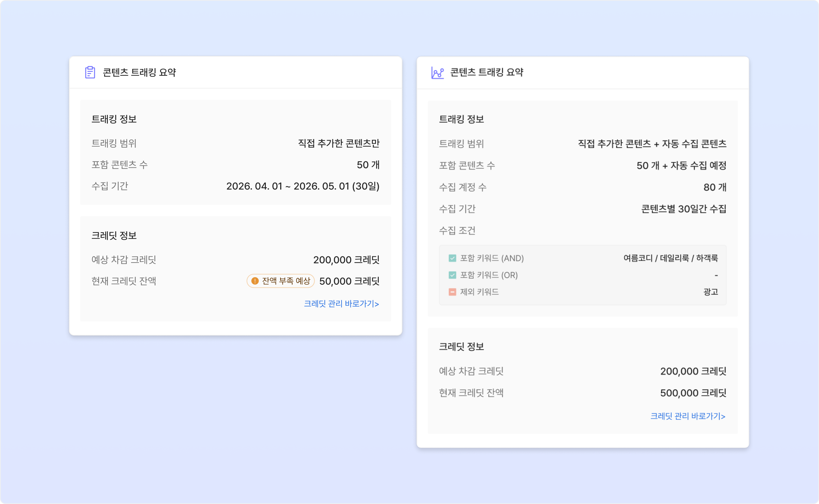
Task: Click the keyword values 여름코디 / 데일리룩 / 하객룩
Action: (671, 258)
